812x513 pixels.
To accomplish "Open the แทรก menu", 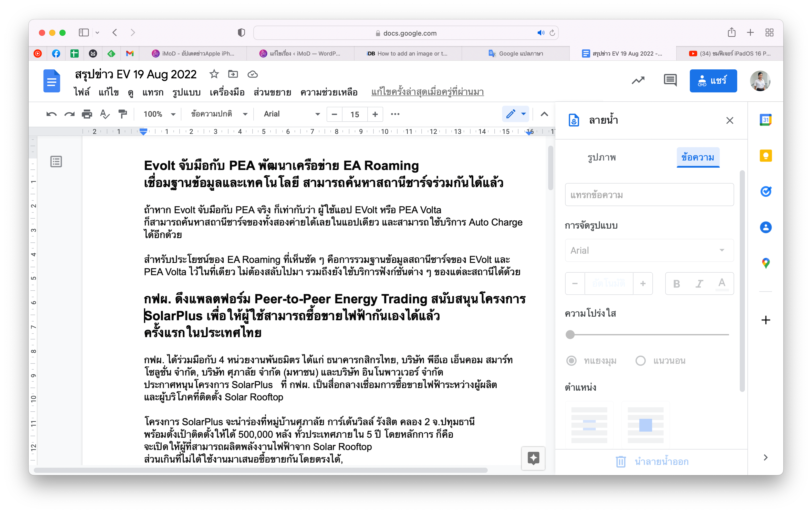I will click(x=152, y=92).
